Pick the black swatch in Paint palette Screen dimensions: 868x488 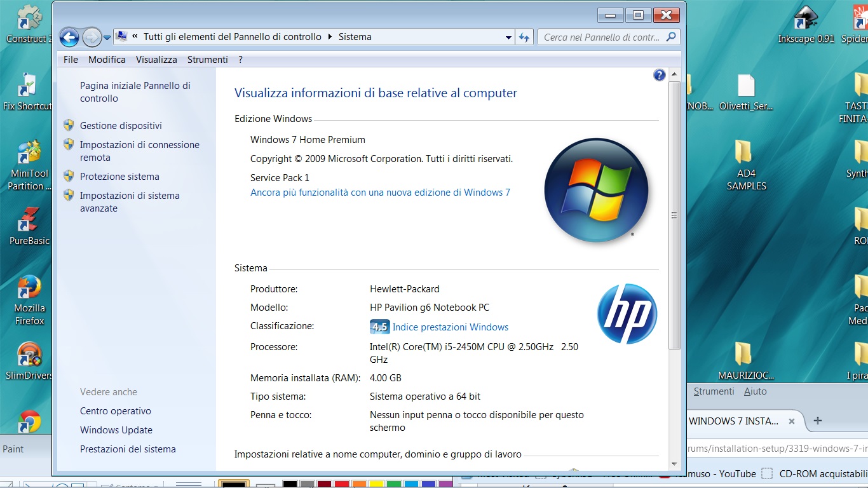(290, 485)
